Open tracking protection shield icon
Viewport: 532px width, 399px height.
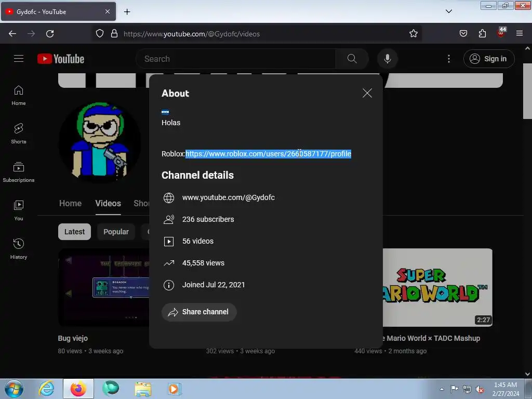(99, 34)
